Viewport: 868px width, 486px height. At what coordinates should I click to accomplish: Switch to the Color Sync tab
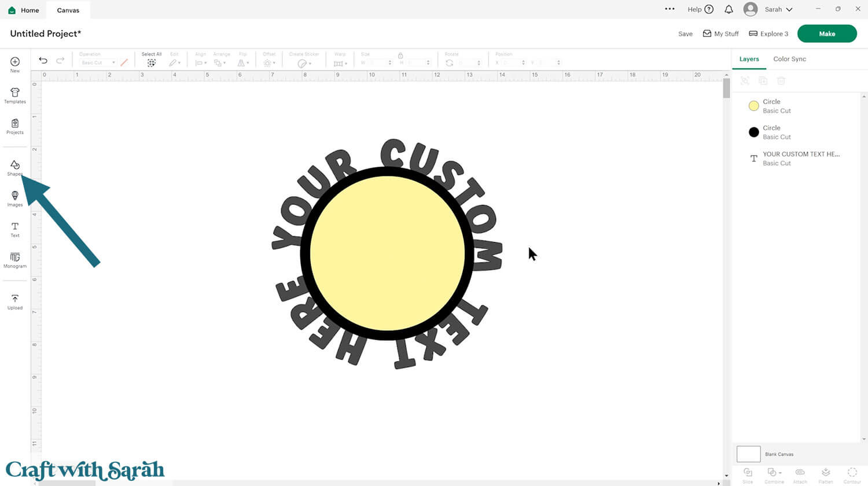pos(789,59)
